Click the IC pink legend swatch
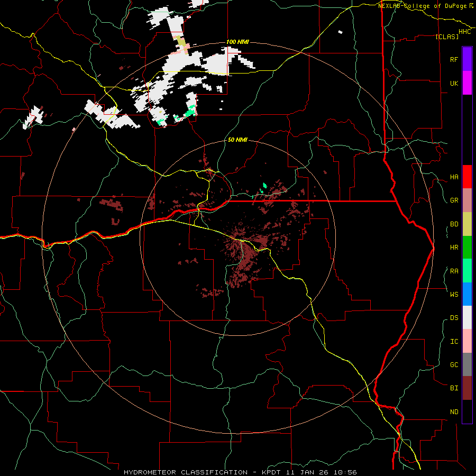Image resolution: width=476 pixels, height=476 pixels. 467,341
